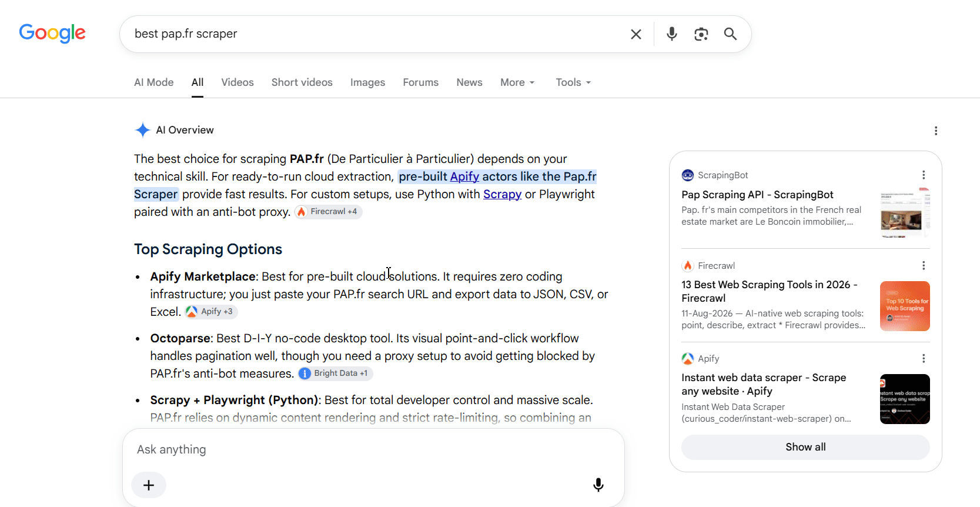This screenshot has height=507, width=980.
Task: Click the ScrapingBot source name text
Action: (x=723, y=175)
